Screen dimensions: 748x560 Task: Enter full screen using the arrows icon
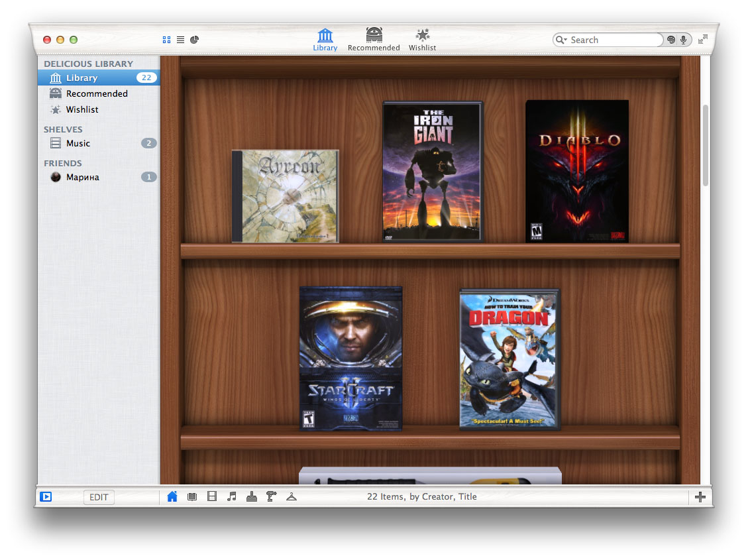tap(703, 40)
